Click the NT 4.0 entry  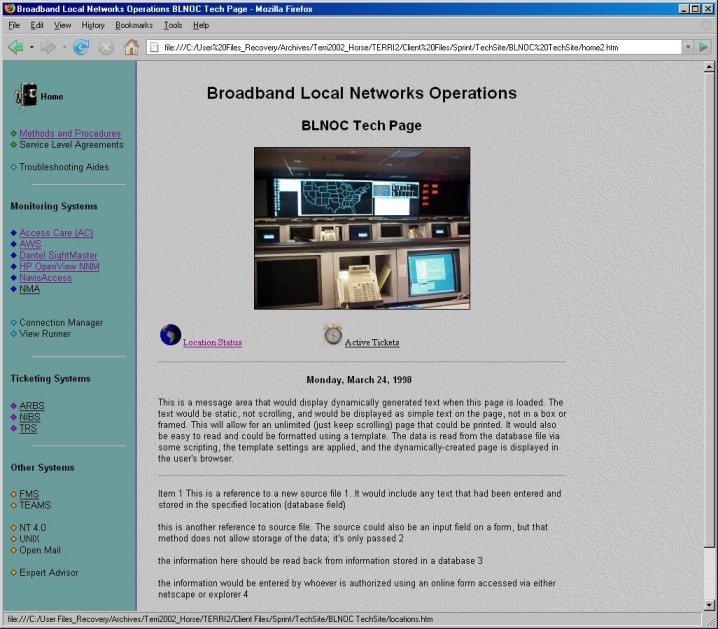[33, 527]
